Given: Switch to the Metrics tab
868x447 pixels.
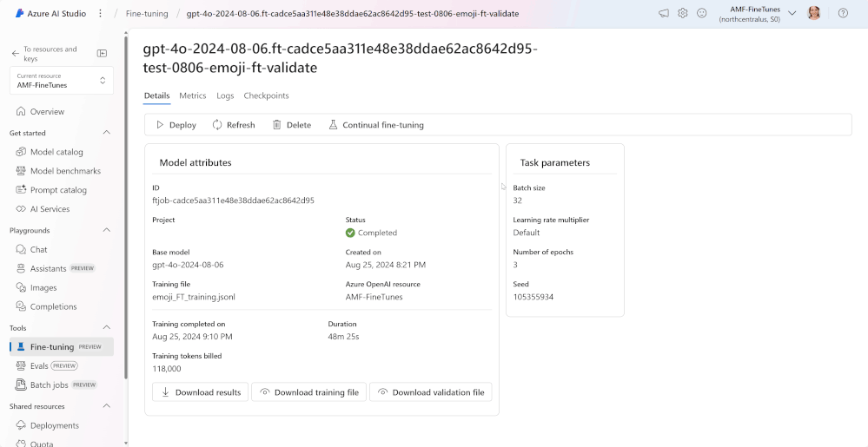Looking at the screenshot, I should tap(193, 95).
